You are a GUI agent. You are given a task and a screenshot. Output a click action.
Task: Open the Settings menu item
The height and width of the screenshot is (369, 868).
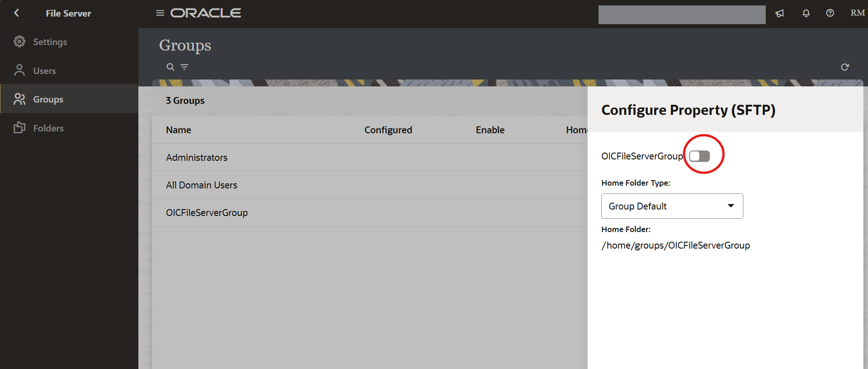coord(69,42)
